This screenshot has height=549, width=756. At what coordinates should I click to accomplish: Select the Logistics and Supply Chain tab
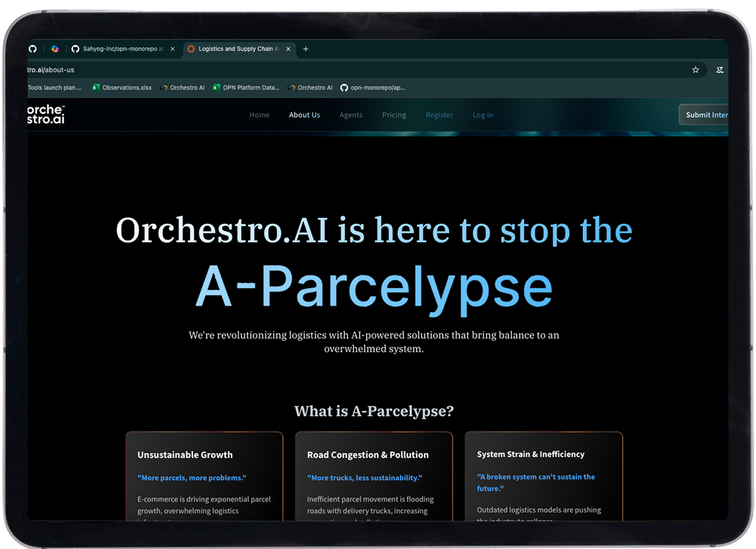[x=239, y=49]
